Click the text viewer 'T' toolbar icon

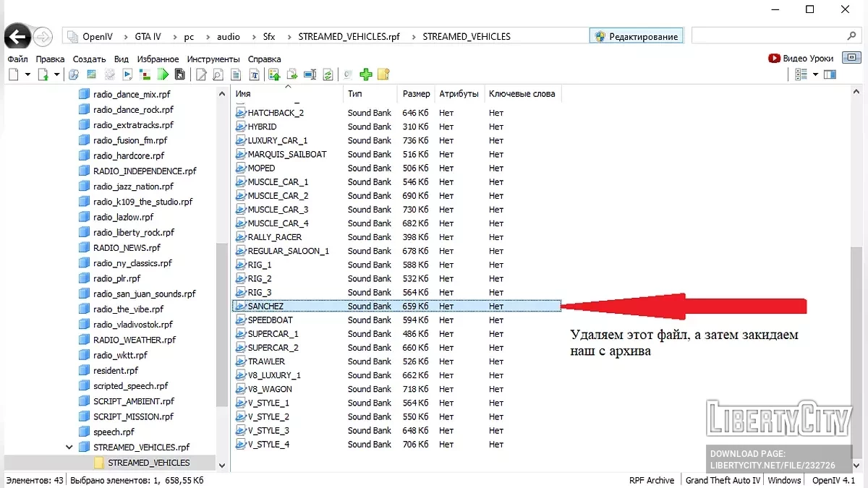(x=254, y=74)
